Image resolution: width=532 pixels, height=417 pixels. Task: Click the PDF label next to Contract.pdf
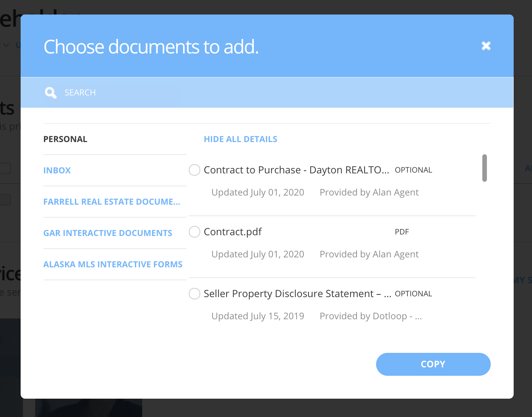tap(402, 232)
